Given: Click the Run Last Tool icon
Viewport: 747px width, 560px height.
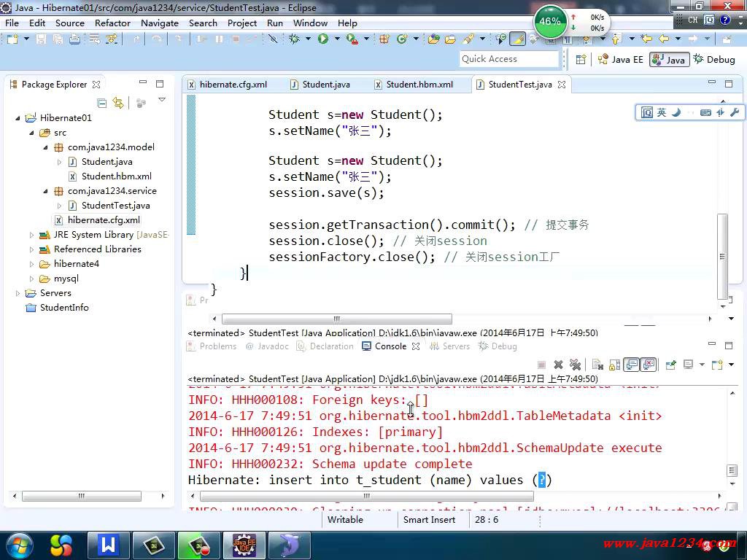Looking at the screenshot, I should 352,39.
